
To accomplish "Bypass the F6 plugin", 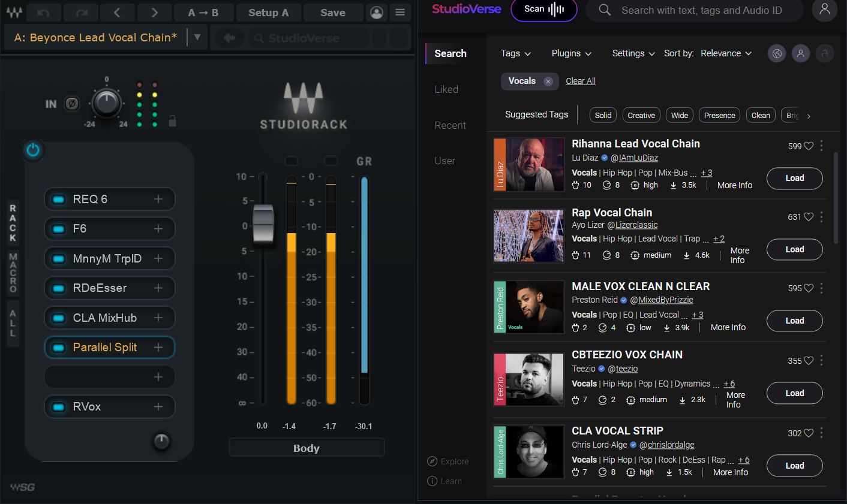I will click(59, 228).
